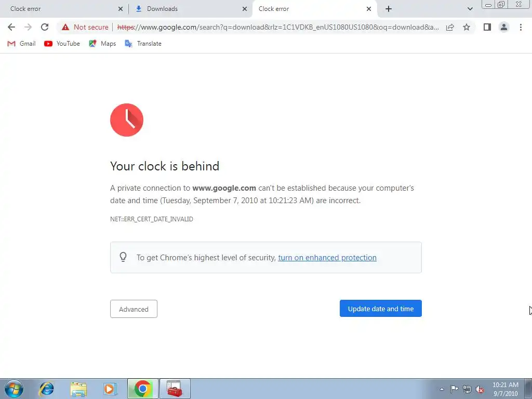Viewport: 532px width, 399px height.
Task: Close the Downloads tab
Action: [x=245, y=9]
